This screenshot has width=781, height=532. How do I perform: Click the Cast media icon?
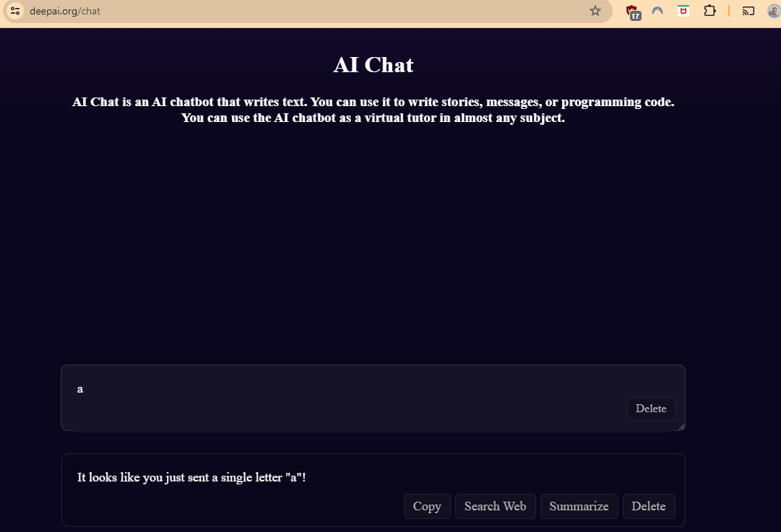pos(748,11)
